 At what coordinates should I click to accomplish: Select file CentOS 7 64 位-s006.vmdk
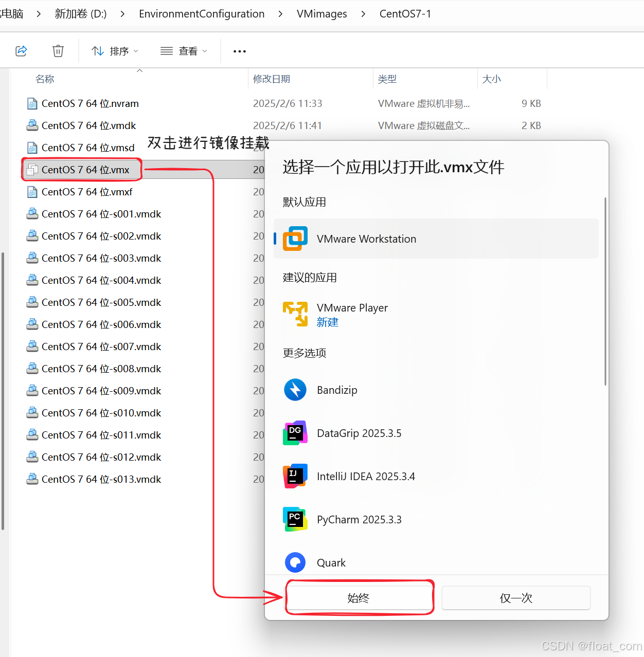101,324
